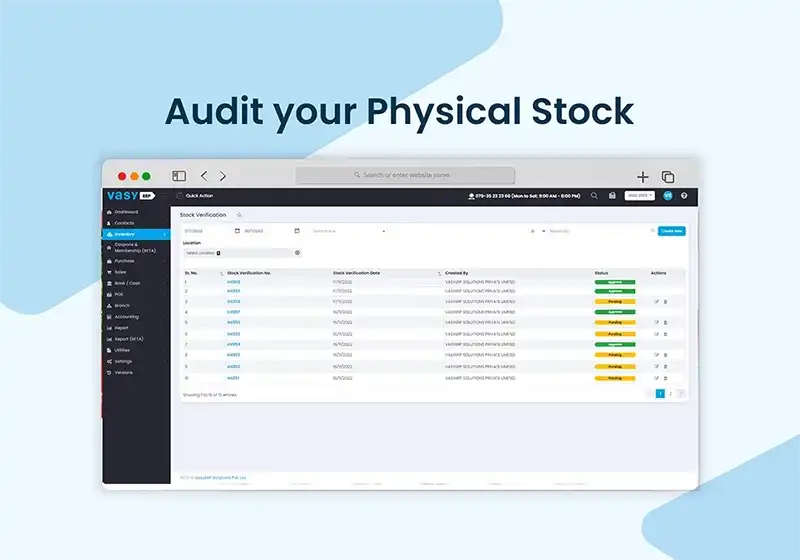
Task: Open verification number link in row 10
Action: coord(233,378)
